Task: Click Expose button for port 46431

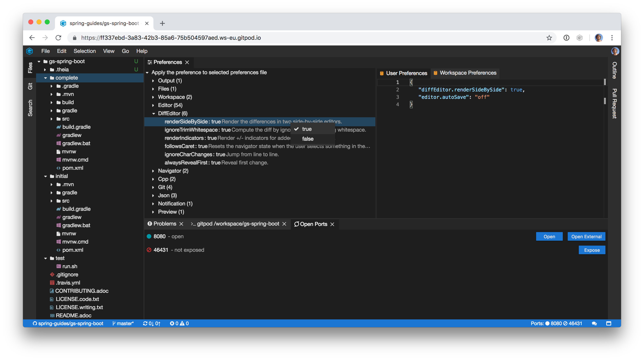Action: (591, 250)
